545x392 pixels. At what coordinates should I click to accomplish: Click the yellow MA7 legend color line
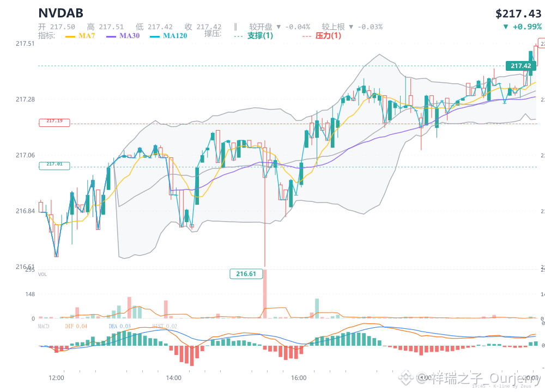[x=70, y=36]
